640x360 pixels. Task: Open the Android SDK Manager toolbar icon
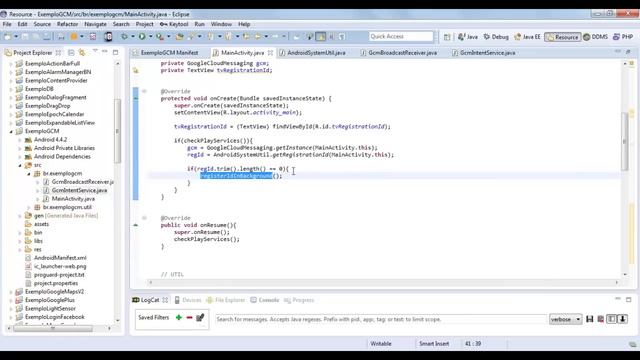[93, 37]
